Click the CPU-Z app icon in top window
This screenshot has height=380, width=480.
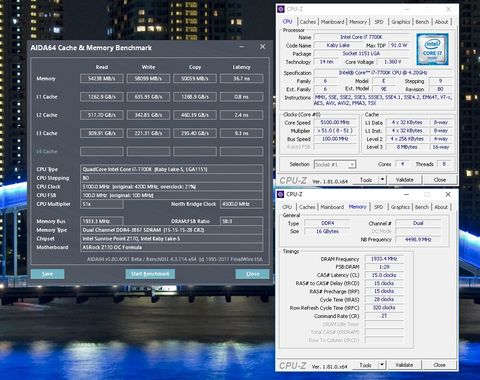(281, 9)
